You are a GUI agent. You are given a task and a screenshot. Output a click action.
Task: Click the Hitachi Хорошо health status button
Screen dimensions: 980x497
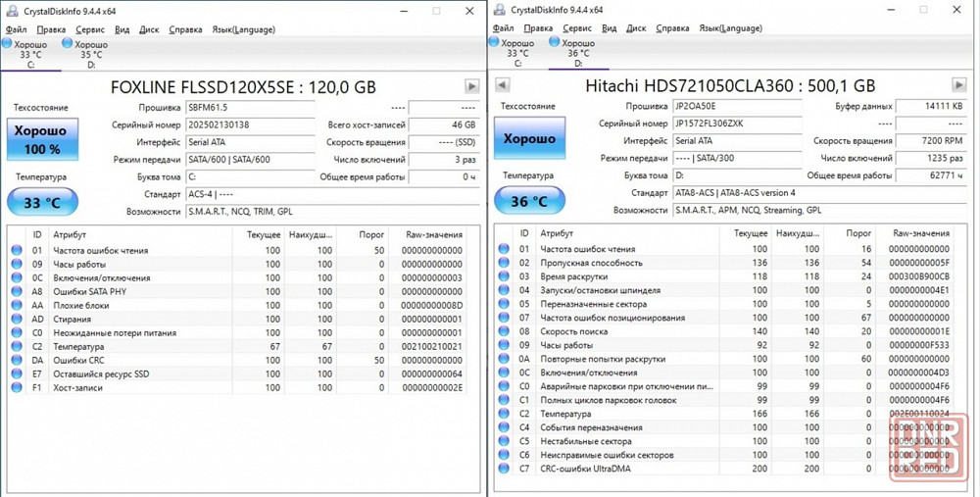coord(529,137)
